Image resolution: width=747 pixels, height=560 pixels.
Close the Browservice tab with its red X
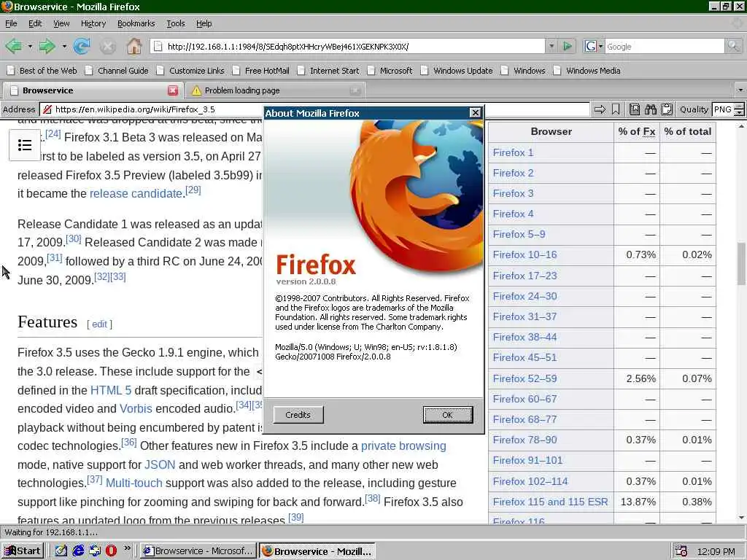pos(173,90)
